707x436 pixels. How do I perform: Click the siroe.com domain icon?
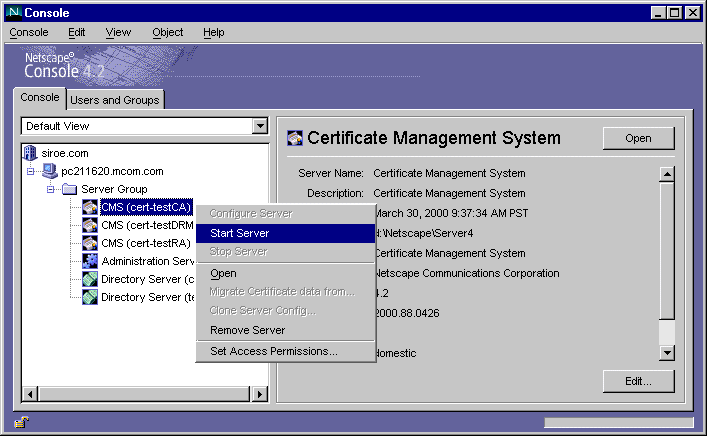29,153
